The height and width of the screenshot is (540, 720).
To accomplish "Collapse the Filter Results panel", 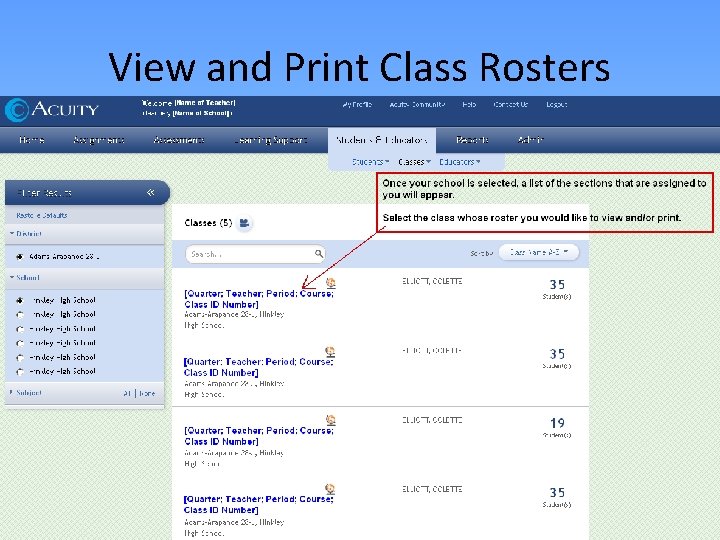I will [151, 192].
